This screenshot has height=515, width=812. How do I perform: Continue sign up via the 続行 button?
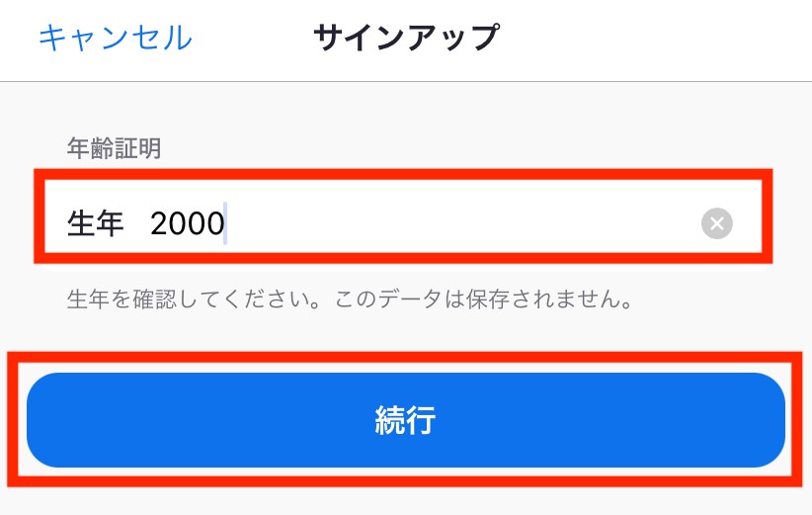[x=405, y=420]
